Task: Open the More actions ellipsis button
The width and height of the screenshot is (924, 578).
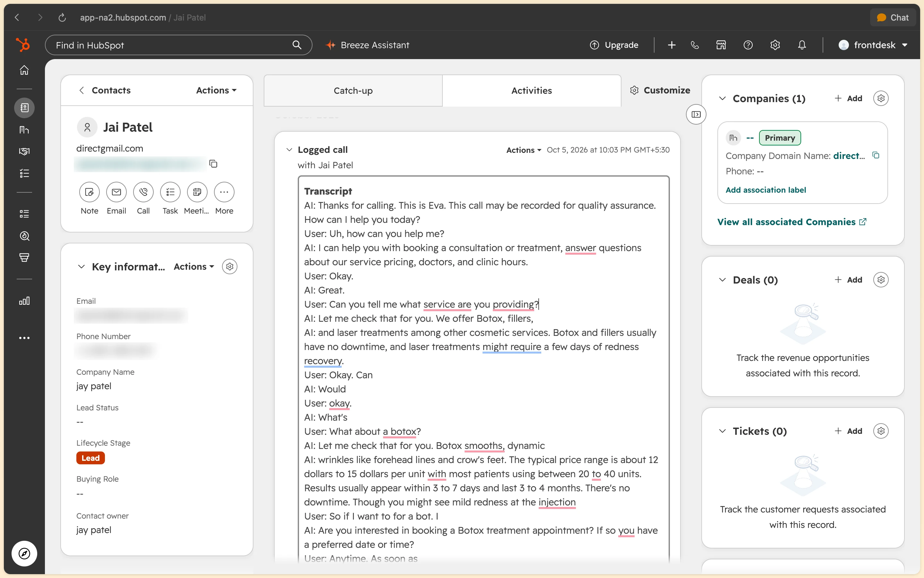Action: (224, 192)
